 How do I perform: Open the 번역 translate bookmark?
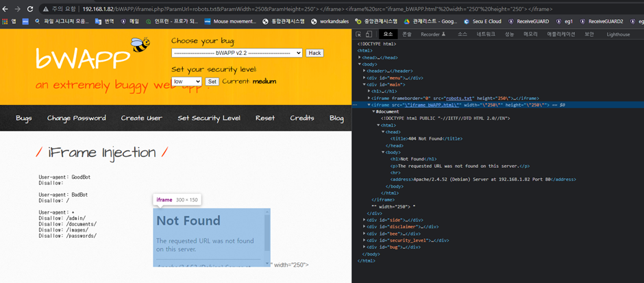(103, 21)
